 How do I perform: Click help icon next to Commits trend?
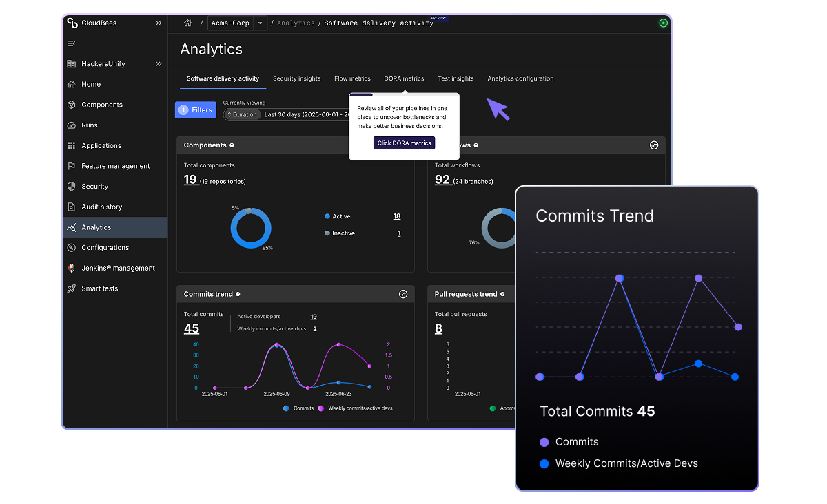(238, 294)
